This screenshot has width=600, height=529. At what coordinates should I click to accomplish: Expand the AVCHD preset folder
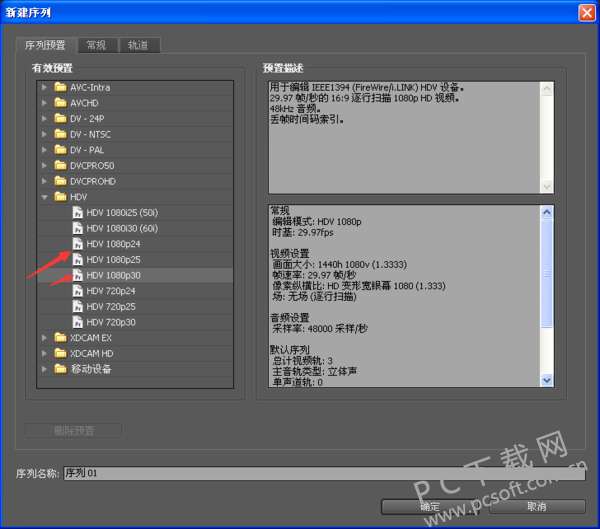[x=44, y=103]
